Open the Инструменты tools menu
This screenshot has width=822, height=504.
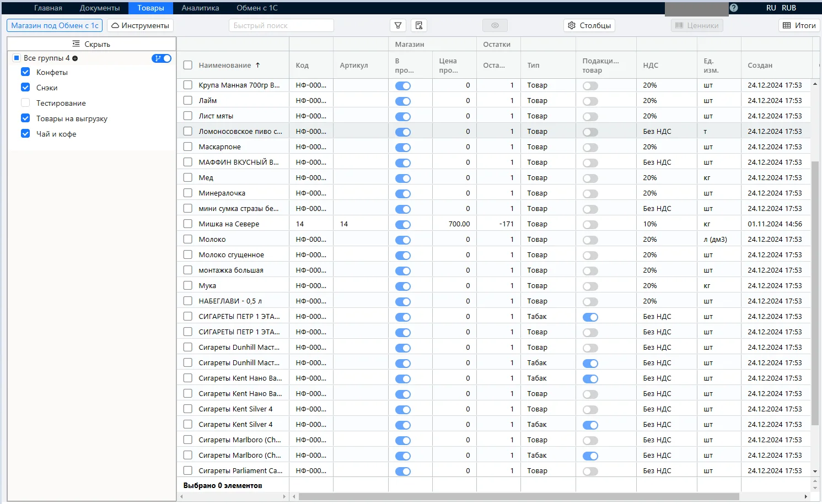click(140, 25)
